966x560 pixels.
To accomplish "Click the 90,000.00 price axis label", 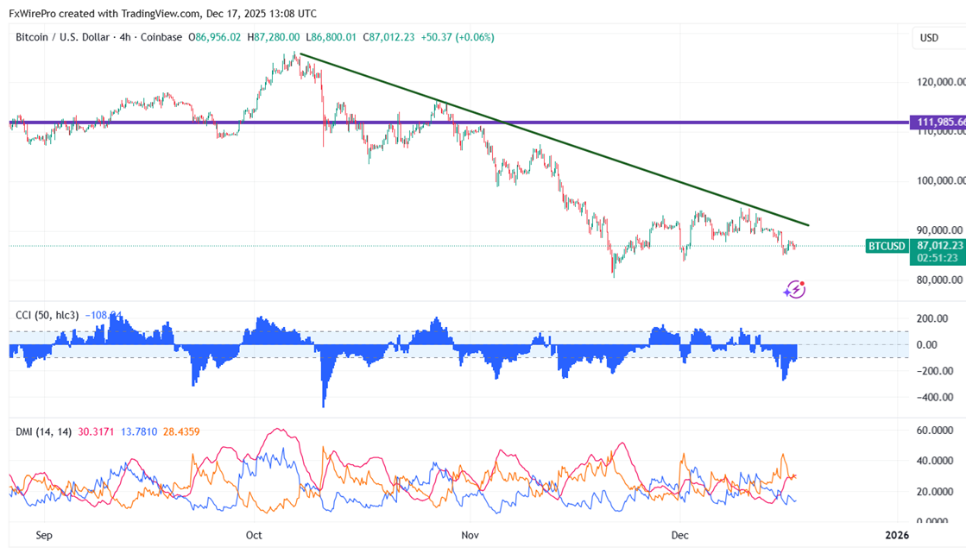I will (x=940, y=230).
